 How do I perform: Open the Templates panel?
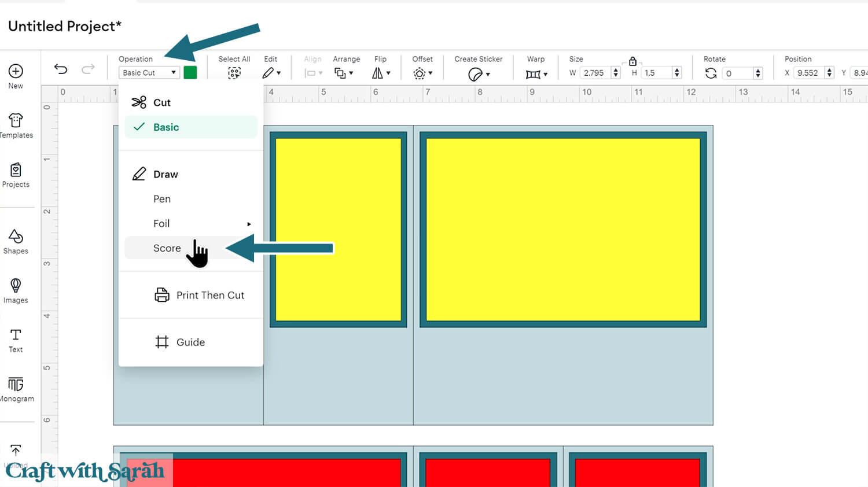click(16, 126)
